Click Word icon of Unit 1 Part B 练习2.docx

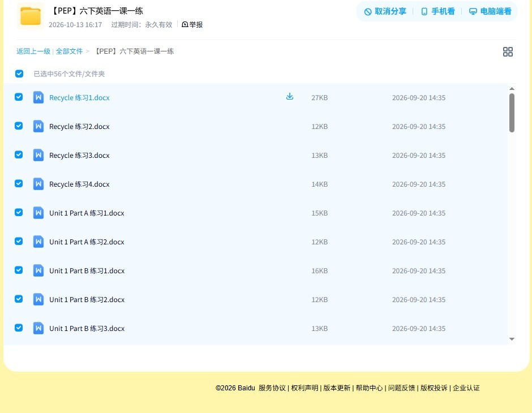(38, 299)
